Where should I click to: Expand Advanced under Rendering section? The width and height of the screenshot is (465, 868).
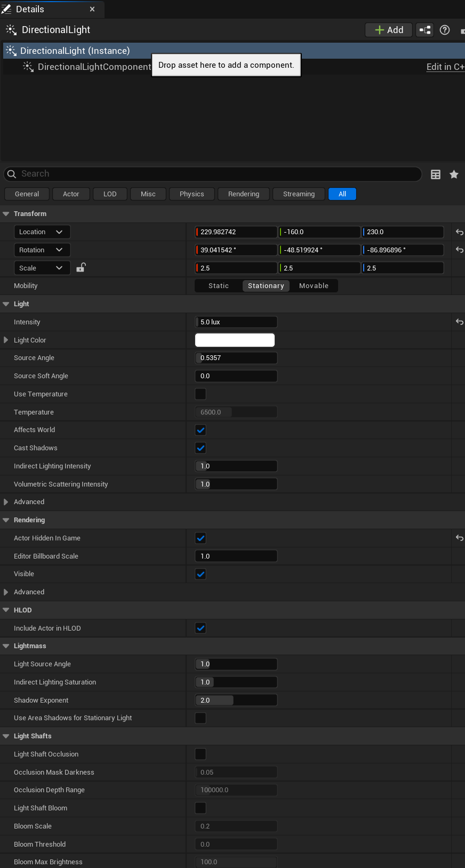coord(6,592)
